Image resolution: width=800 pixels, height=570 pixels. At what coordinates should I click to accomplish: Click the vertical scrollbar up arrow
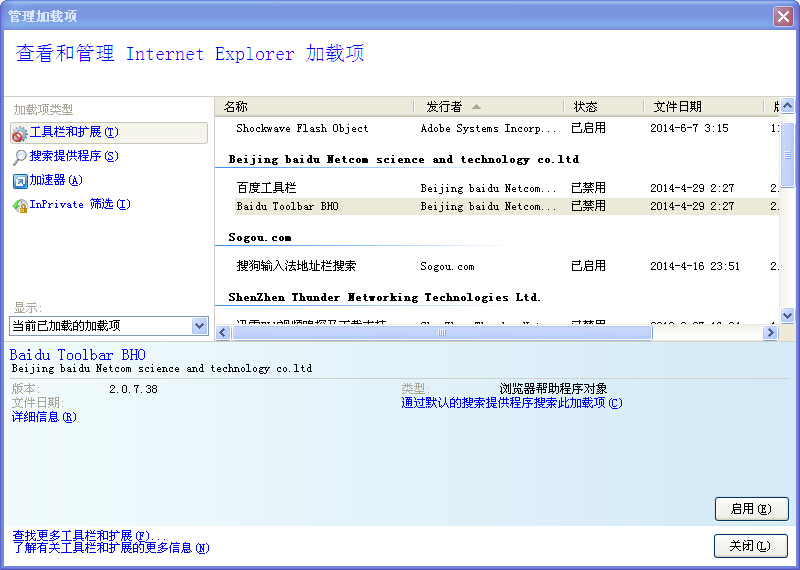787,106
